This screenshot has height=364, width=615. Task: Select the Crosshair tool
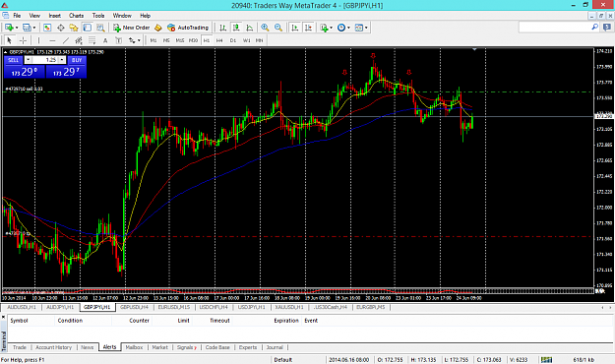(x=24, y=40)
